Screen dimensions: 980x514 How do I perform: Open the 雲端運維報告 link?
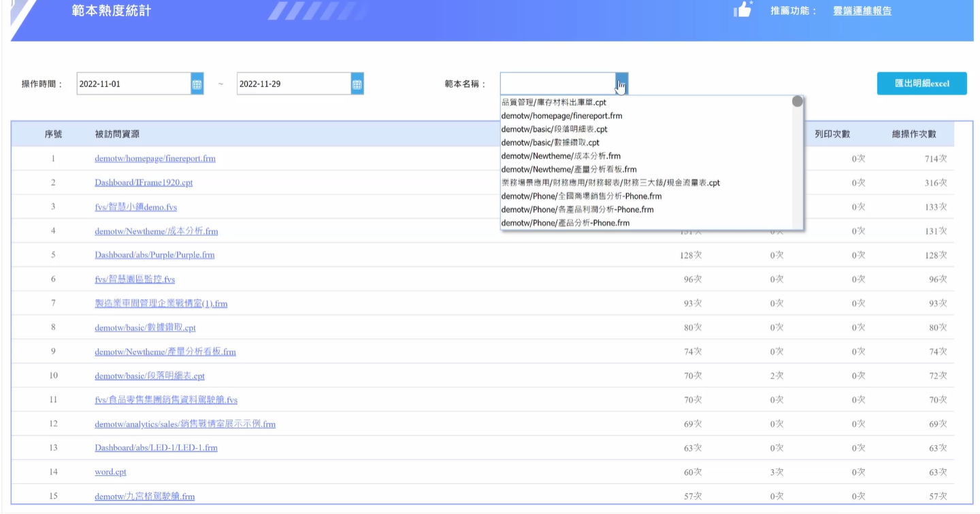862,11
